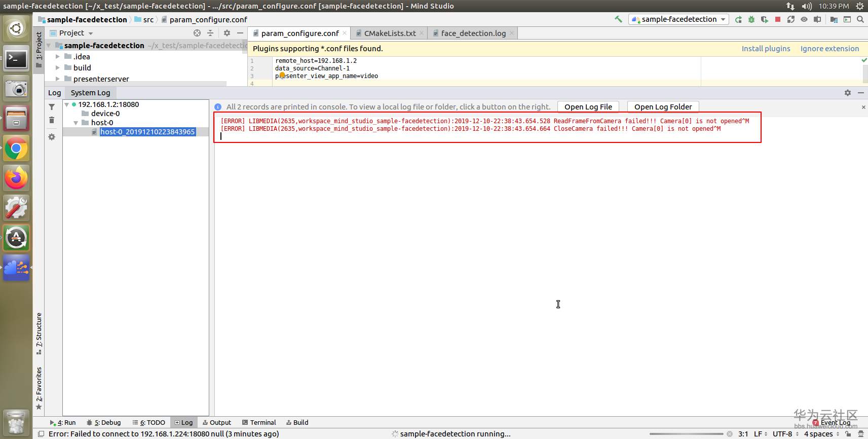Hide the Project panel with minimize dash

240,33
